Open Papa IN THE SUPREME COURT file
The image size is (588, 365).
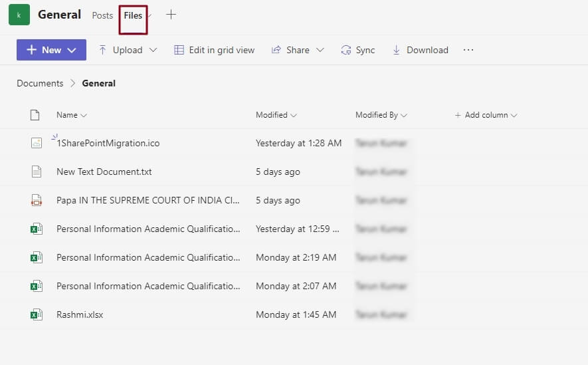tap(147, 200)
